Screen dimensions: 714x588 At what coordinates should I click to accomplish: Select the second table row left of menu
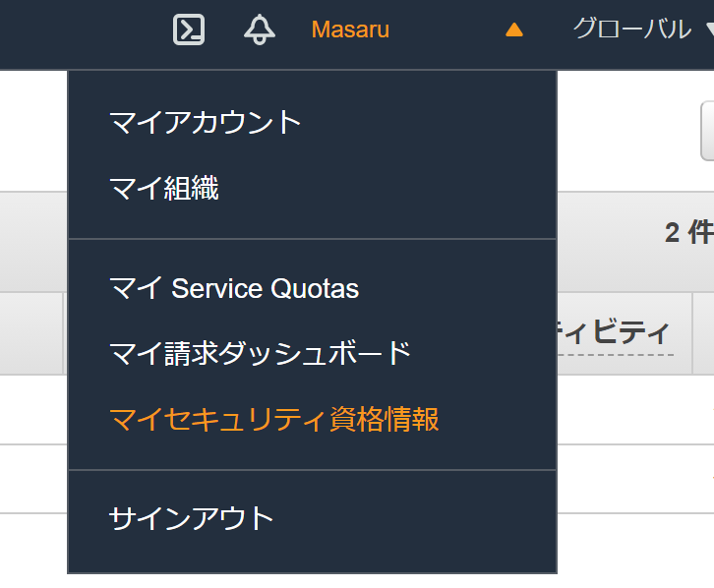pyautogui.click(x=32, y=478)
